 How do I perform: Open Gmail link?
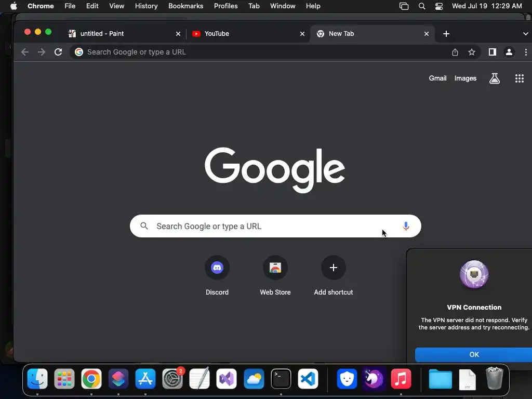(437, 78)
